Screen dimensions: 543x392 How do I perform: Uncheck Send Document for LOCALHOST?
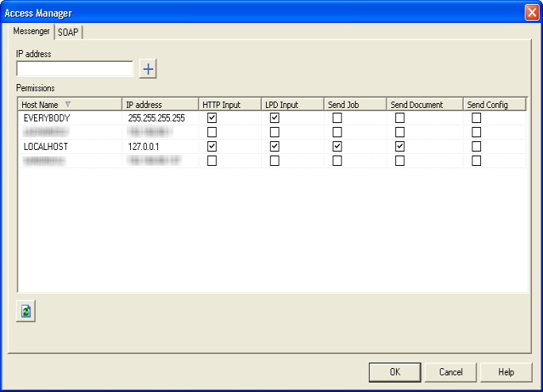tap(400, 147)
